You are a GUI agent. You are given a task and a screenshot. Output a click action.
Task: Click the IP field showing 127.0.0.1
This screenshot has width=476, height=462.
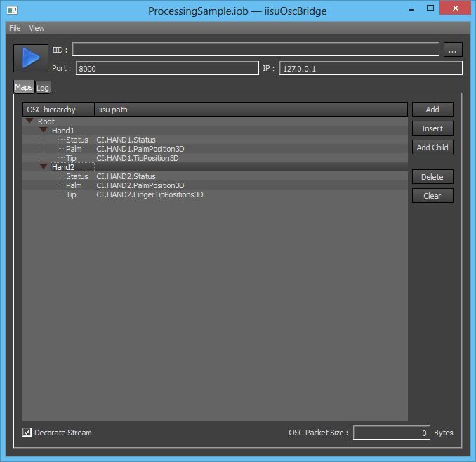point(371,68)
